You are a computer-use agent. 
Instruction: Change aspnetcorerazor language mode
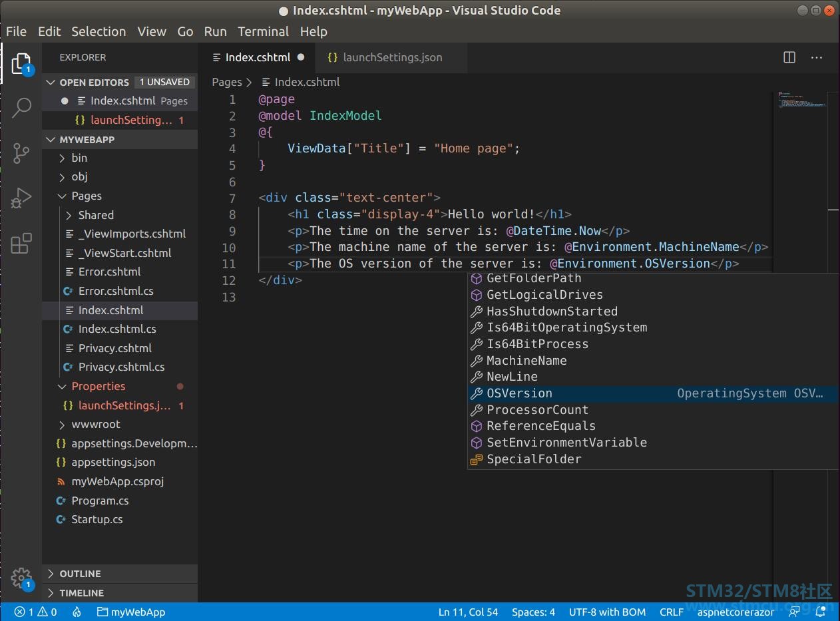(x=735, y=612)
